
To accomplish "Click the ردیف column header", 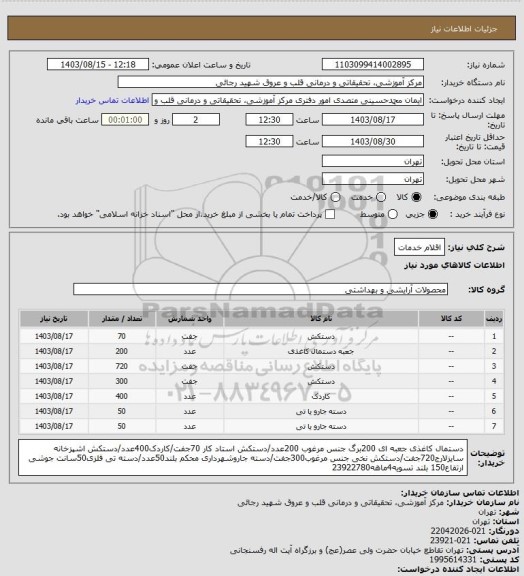I will click(494, 319).
